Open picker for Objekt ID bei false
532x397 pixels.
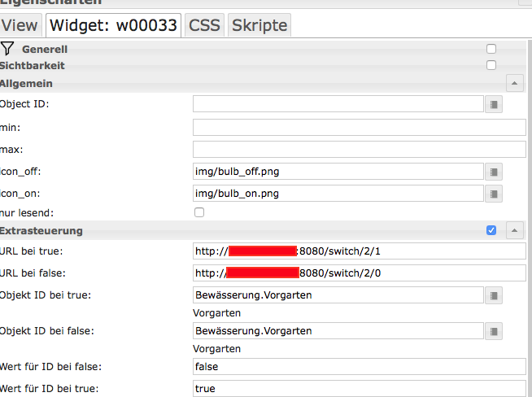click(x=494, y=331)
